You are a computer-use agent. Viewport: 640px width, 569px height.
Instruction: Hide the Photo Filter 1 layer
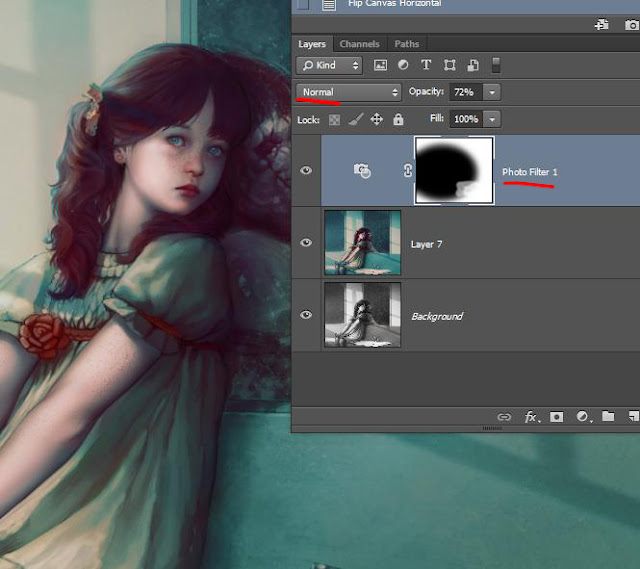point(306,170)
